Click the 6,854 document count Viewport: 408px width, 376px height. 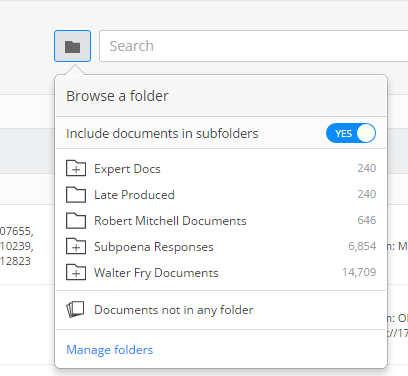pyautogui.click(x=362, y=246)
